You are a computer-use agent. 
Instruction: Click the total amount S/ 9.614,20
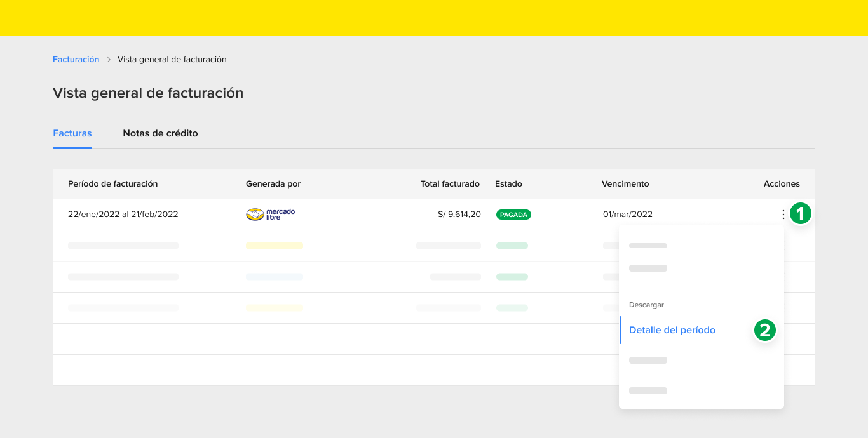459,215
